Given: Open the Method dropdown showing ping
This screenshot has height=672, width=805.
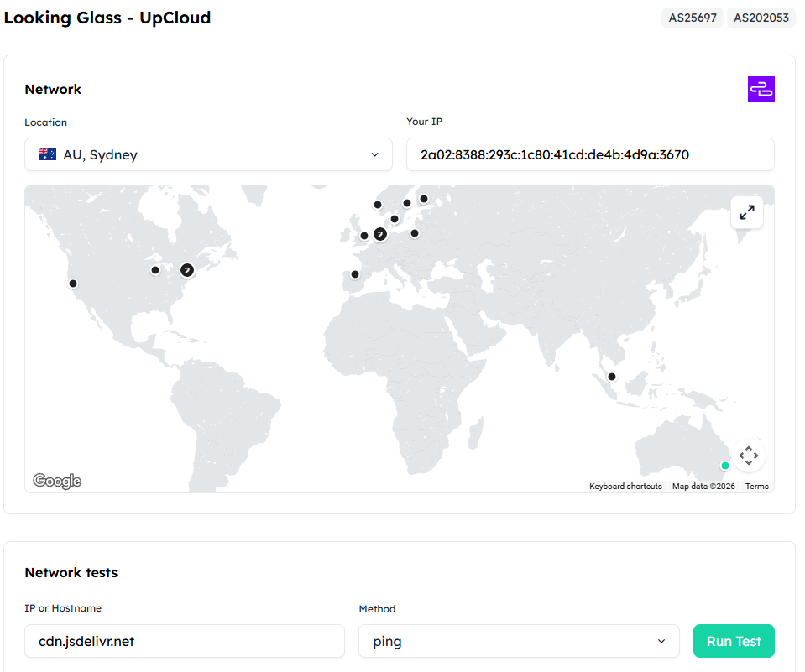Looking at the screenshot, I should pyautogui.click(x=519, y=641).
